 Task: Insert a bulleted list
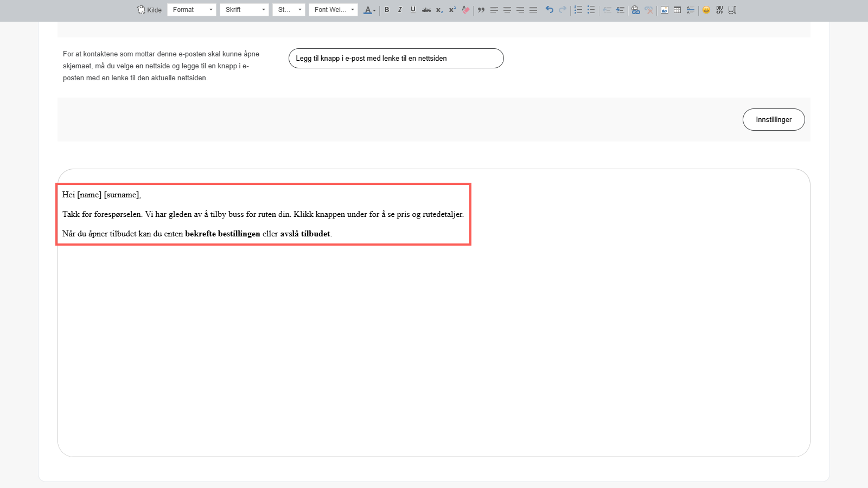[x=591, y=10]
